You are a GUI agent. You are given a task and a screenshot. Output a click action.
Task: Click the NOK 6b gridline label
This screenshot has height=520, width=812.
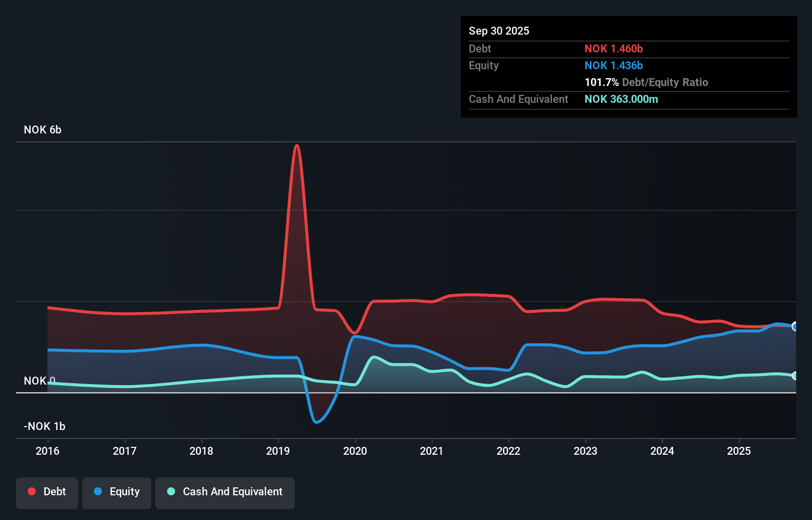43,130
